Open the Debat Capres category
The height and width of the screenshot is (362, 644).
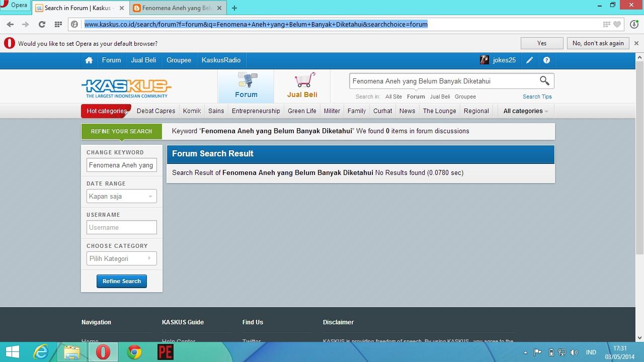click(156, 111)
